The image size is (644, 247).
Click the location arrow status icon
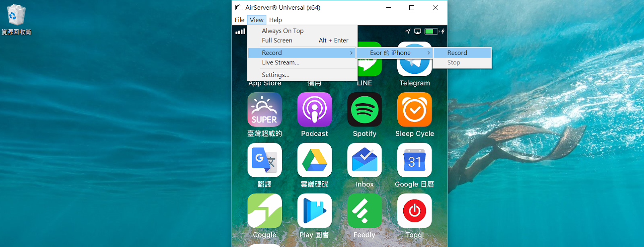coord(408,31)
